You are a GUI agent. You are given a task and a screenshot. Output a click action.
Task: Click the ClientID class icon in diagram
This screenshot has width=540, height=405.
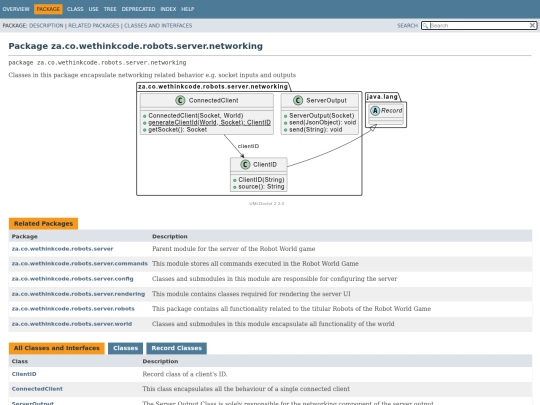245,164
